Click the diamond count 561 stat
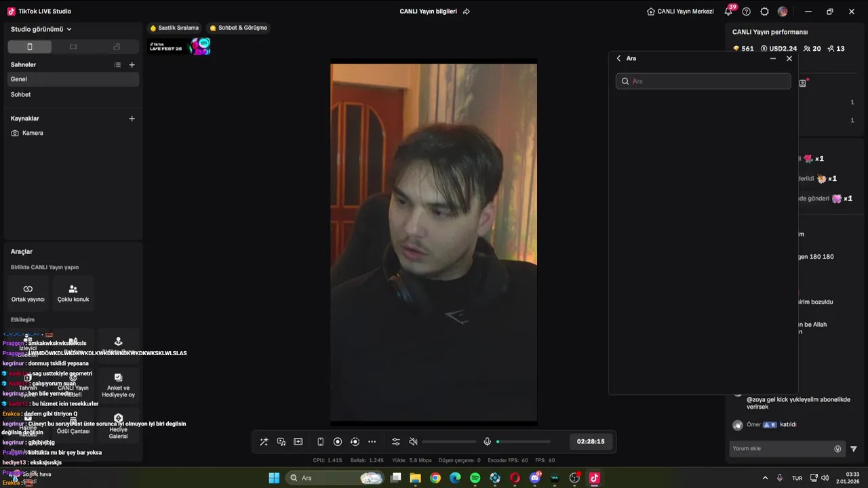Viewport: 868px width, 488px height. click(x=743, y=49)
